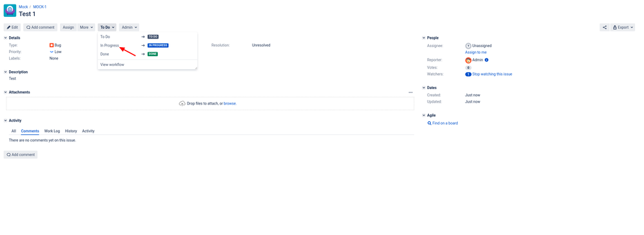Collapse the Agile section

424,116
